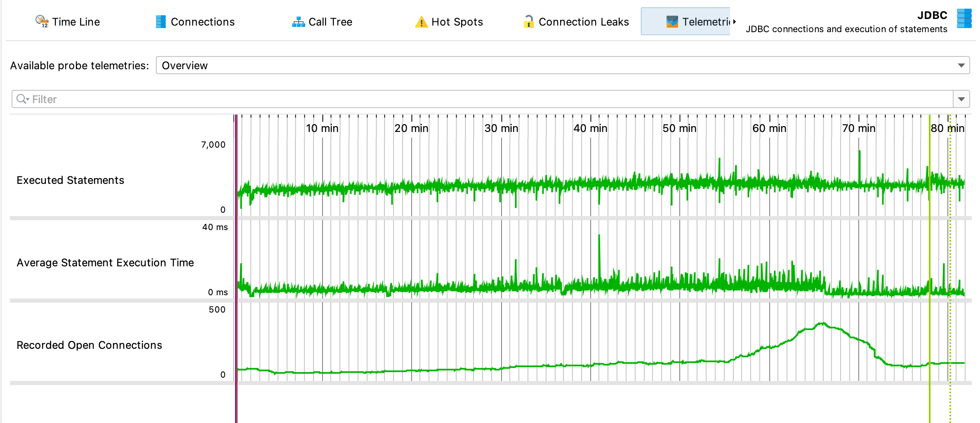Click the Connections database icon
The width and height of the screenshot is (980, 423).
160,21
